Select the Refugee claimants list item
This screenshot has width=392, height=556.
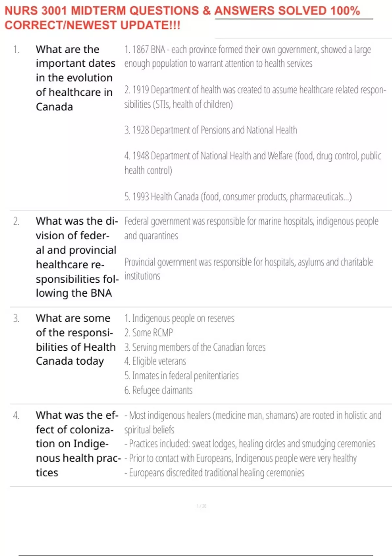click(x=158, y=390)
